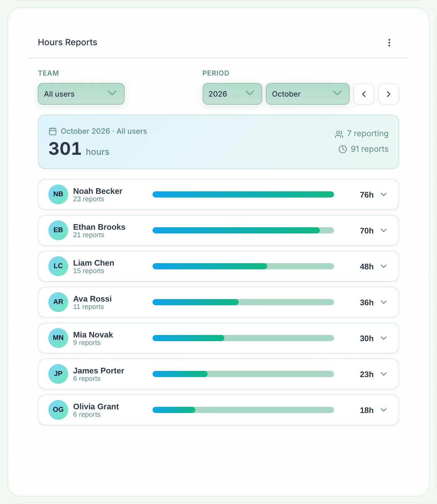Viewport: 437px width, 504px height.
Task: Click the 18h value
Action: pos(367,410)
